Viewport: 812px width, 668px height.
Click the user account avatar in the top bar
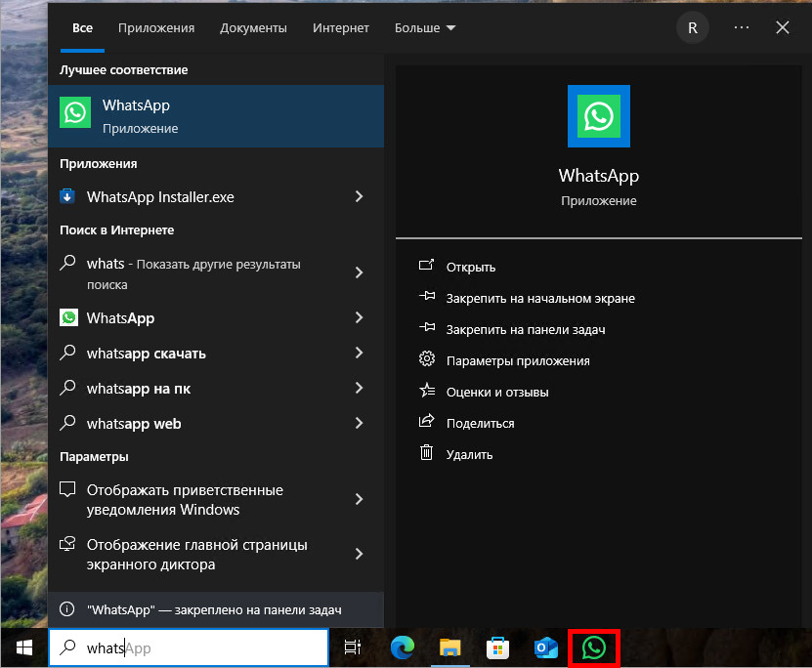[x=692, y=27]
